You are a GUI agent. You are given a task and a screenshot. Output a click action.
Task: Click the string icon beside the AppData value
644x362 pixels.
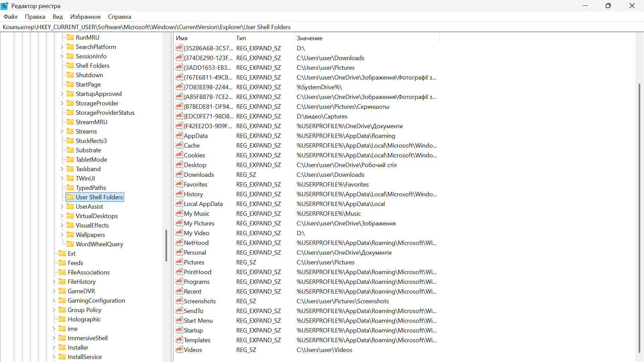179,136
